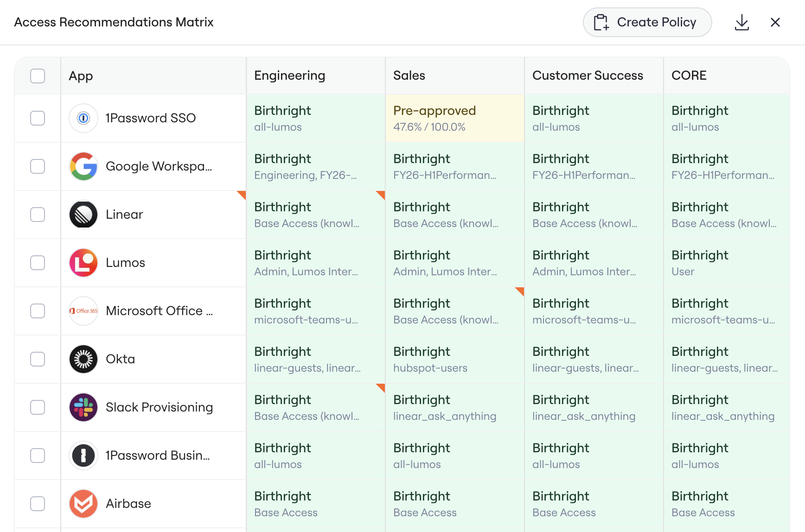Click the CORE column header
Image resolution: width=805 pixels, height=532 pixels.
[x=727, y=76]
